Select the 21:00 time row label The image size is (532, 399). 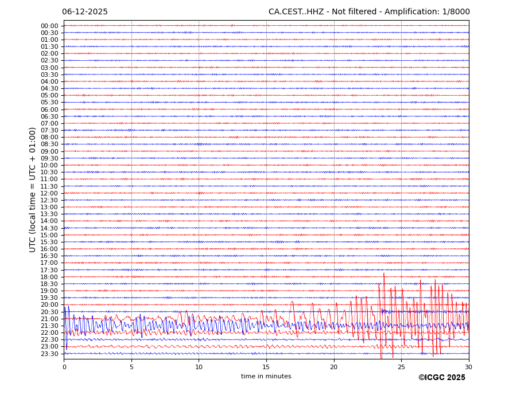tap(49, 319)
